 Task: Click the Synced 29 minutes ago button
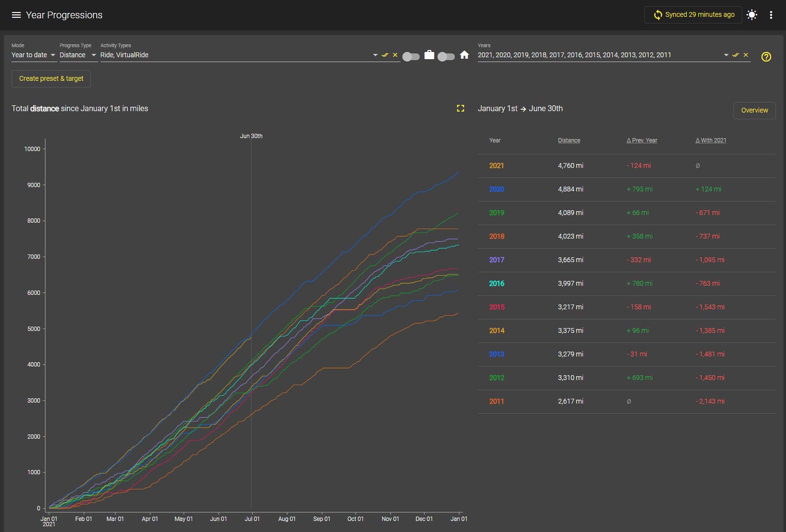pos(693,15)
